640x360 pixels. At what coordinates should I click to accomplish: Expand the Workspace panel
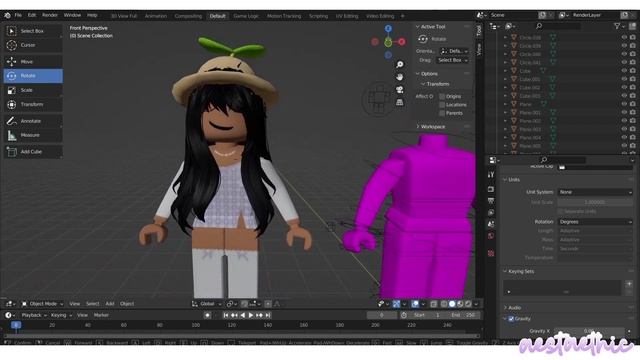[x=433, y=127]
